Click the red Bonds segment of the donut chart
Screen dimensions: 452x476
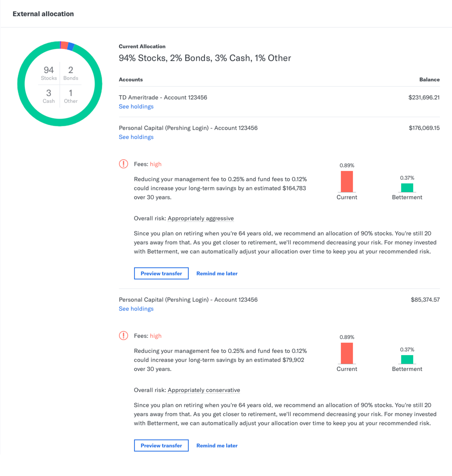pyautogui.click(x=64, y=45)
